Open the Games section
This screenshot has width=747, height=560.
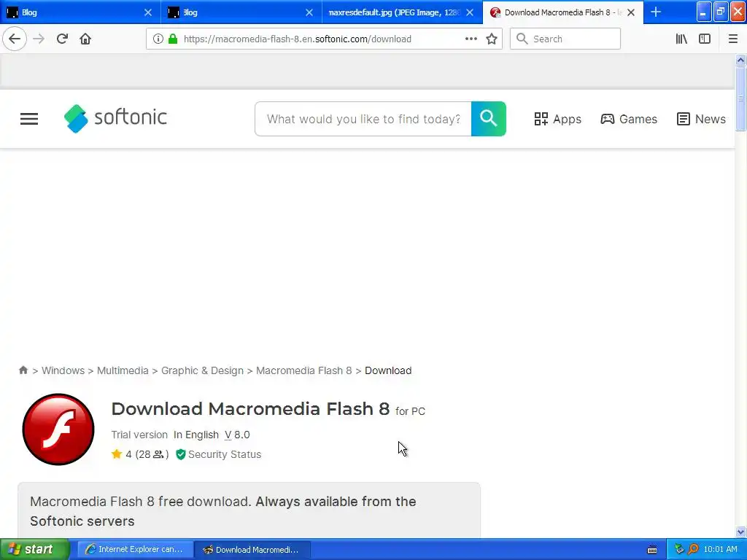(x=628, y=119)
